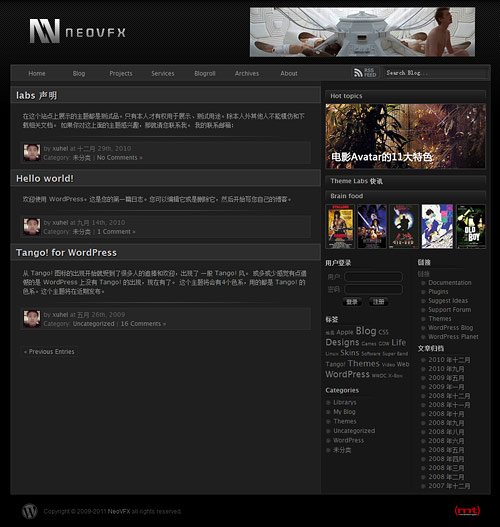This screenshot has width=500, height=527.
Task: Click author avatar under Hello world! post
Action: click(x=32, y=227)
